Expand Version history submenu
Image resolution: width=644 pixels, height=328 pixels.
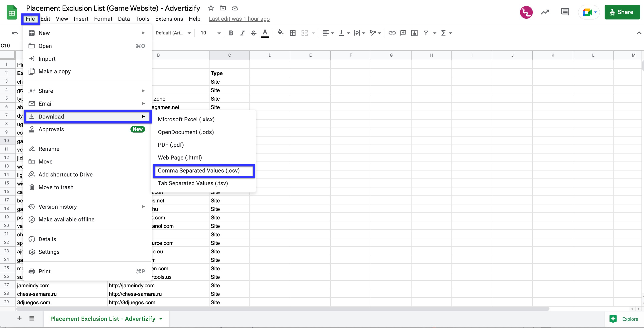pos(87,207)
